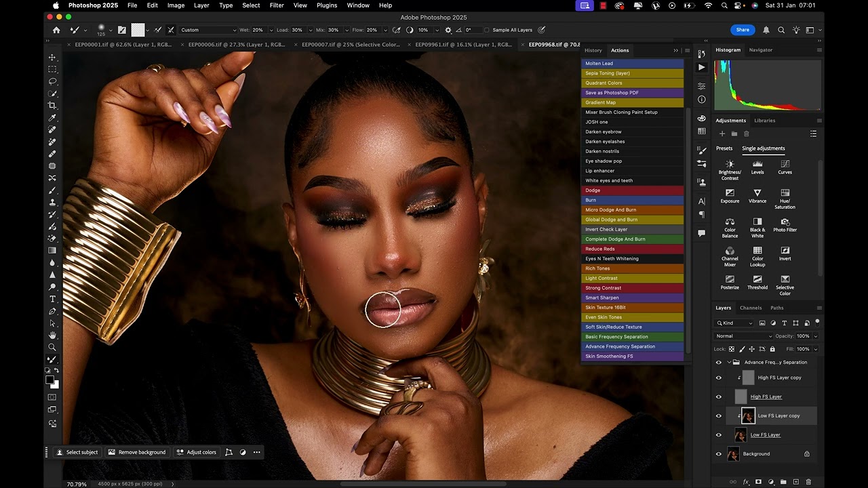Image resolution: width=868 pixels, height=488 pixels.
Task: Hide the High FS Layer copy
Action: point(719,378)
